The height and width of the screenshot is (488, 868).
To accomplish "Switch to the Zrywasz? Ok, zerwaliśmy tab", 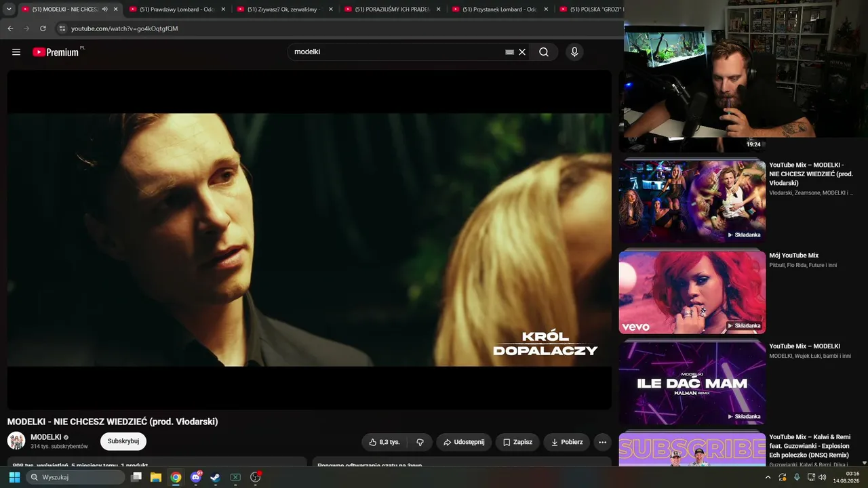I will tap(283, 9).
